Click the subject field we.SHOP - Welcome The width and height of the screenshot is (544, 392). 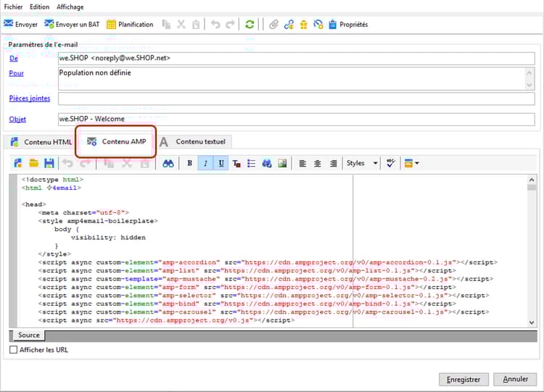[x=296, y=120]
